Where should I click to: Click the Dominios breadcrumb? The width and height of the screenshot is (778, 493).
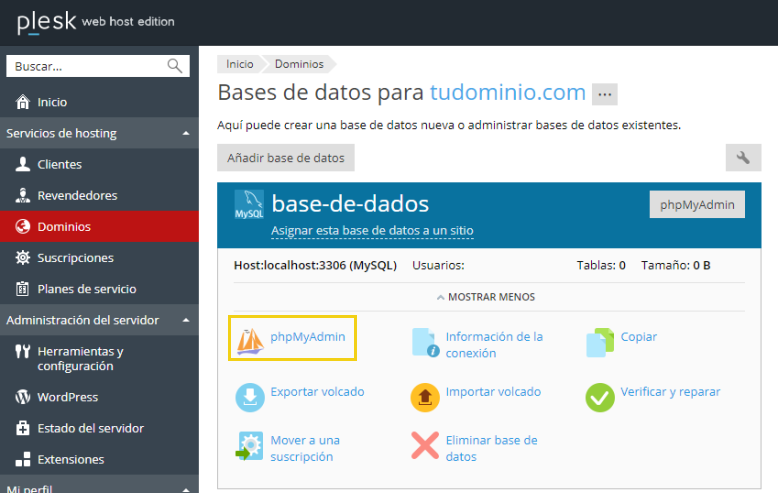coord(299,64)
